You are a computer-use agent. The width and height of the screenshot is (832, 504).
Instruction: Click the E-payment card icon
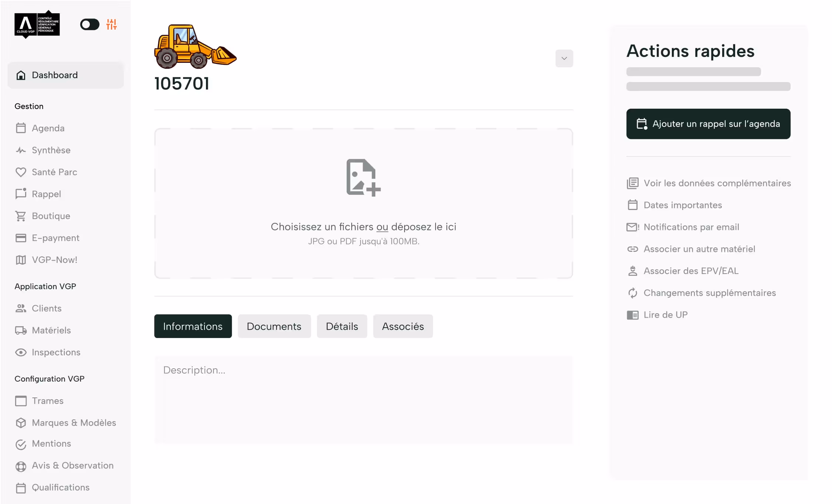(x=21, y=238)
